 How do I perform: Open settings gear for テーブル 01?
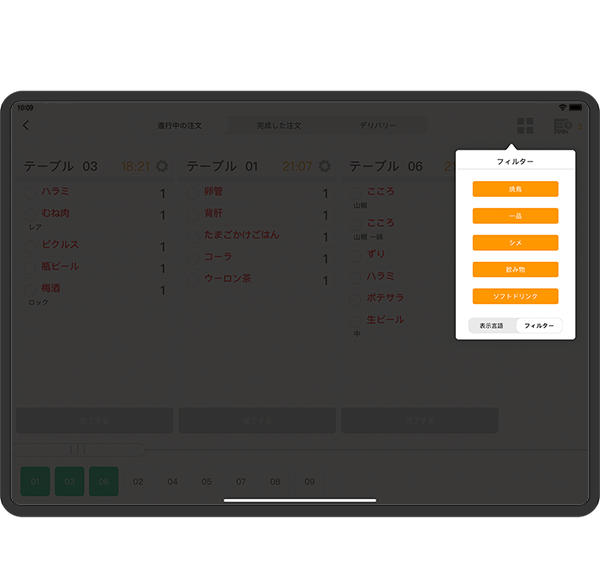click(324, 166)
